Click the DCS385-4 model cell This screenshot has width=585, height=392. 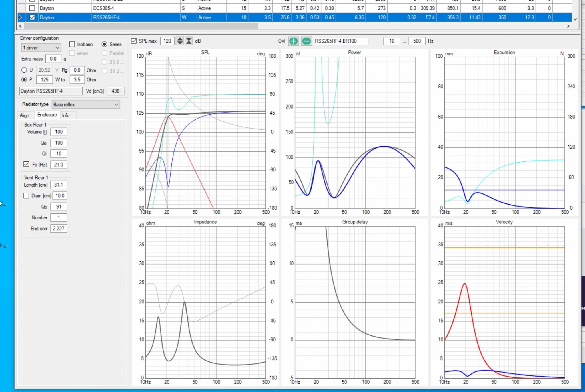(x=136, y=8)
